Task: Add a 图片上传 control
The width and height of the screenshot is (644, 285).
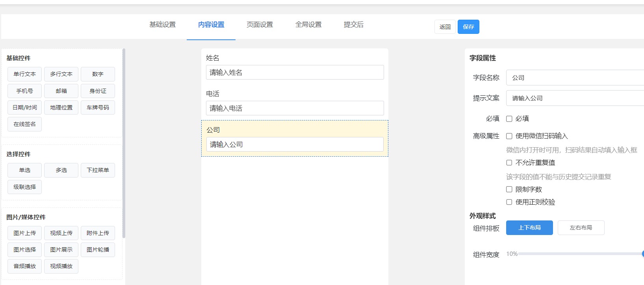Action: (x=24, y=233)
